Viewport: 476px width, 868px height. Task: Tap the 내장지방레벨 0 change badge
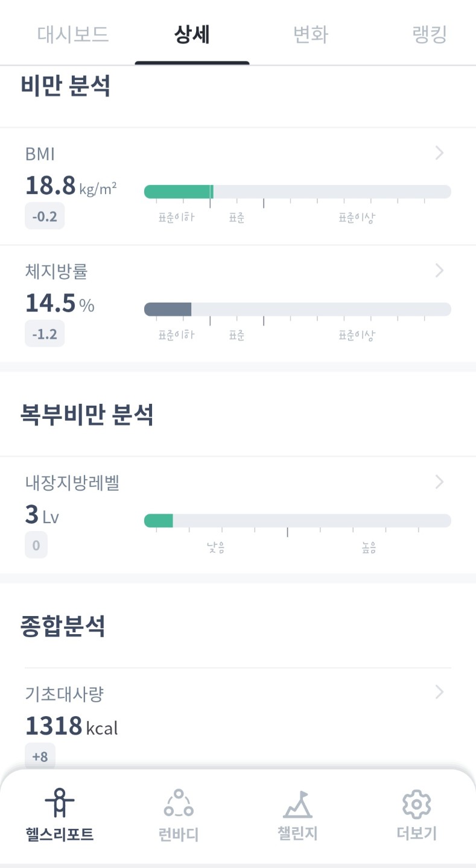coord(36,546)
